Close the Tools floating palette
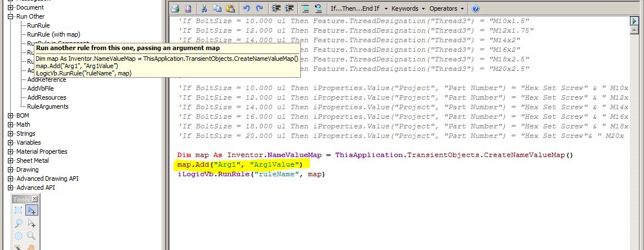 pyautogui.click(x=34, y=199)
